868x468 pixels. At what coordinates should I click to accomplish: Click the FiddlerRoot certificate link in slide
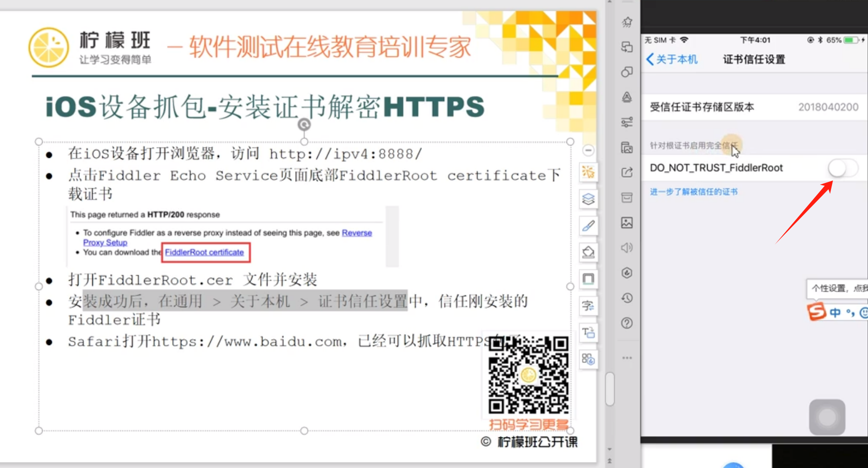coord(204,252)
